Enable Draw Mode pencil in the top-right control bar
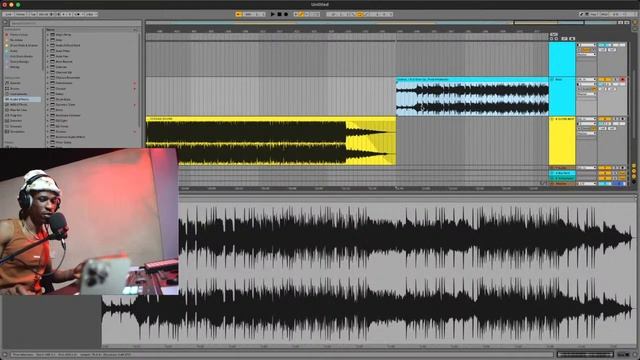 pos(581,14)
